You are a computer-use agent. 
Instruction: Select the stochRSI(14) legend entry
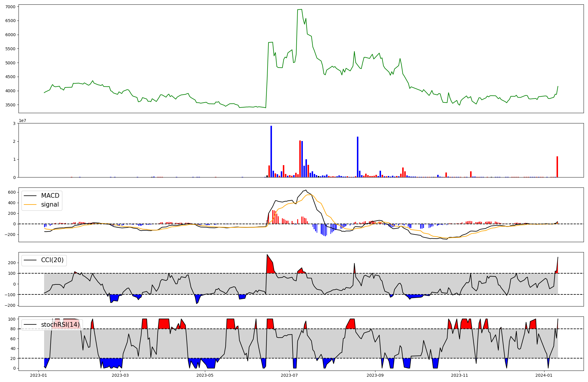[x=60, y=325]
